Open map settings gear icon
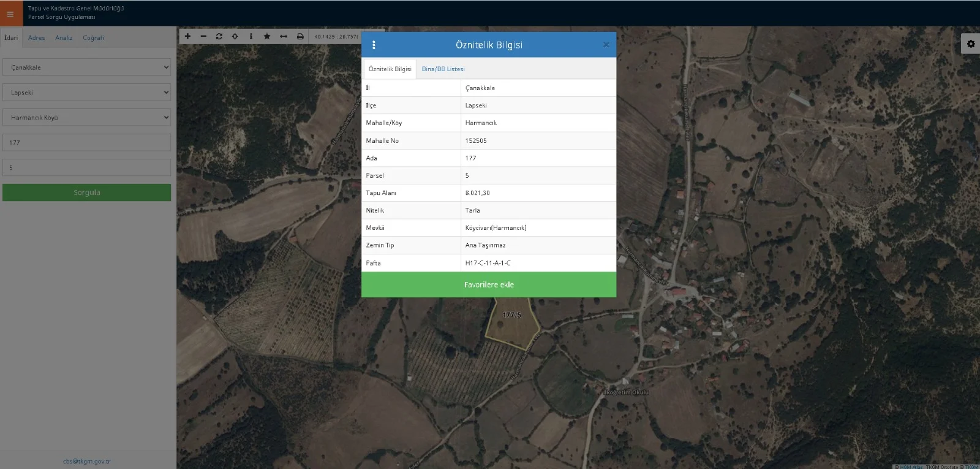This screenshot has height=469, width=980. pos(970,44)
